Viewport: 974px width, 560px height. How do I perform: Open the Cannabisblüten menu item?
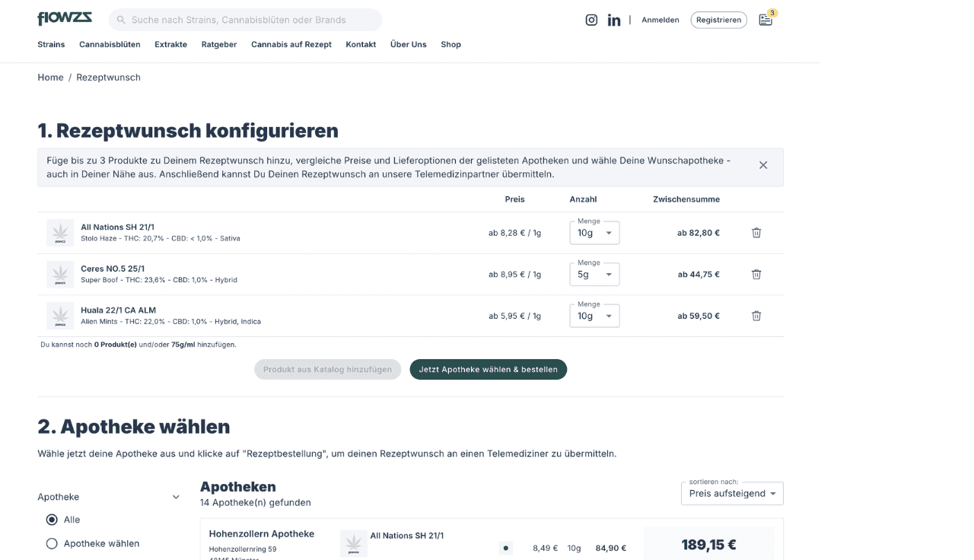click(x=109, y=44)
